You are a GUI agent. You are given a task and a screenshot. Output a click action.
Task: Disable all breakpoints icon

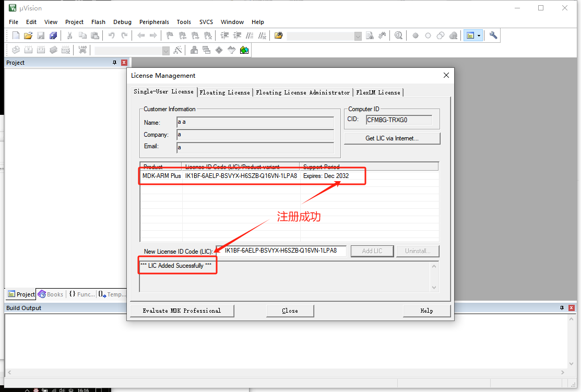tap(441, 35)
